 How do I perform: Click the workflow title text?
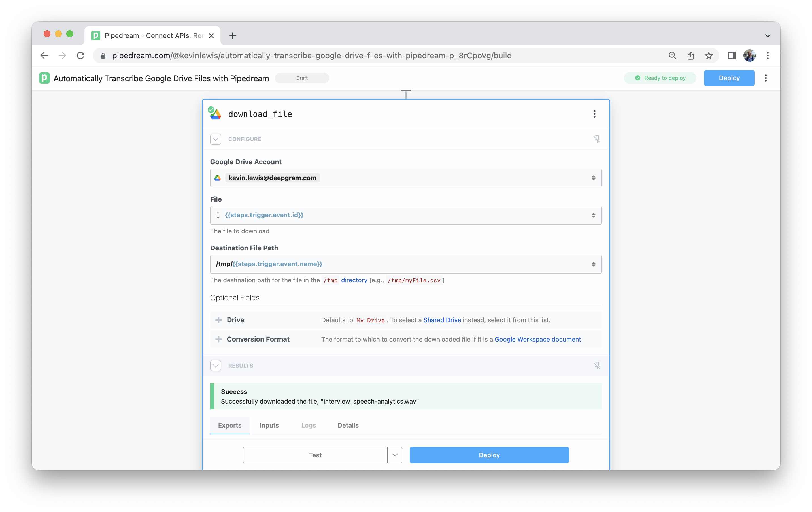point(161,78)
